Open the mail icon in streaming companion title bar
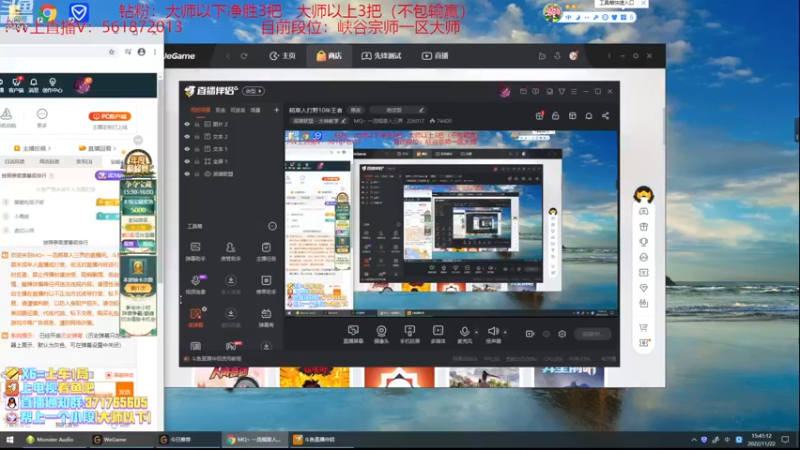800x450 pixels. click(x=523, y=91)
